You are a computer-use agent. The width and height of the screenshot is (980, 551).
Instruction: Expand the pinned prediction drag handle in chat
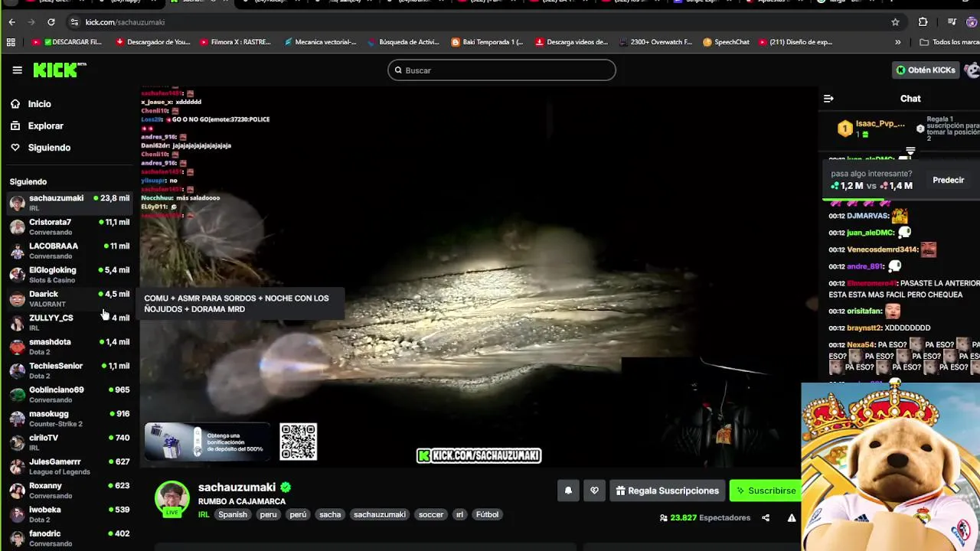(910, 152)
